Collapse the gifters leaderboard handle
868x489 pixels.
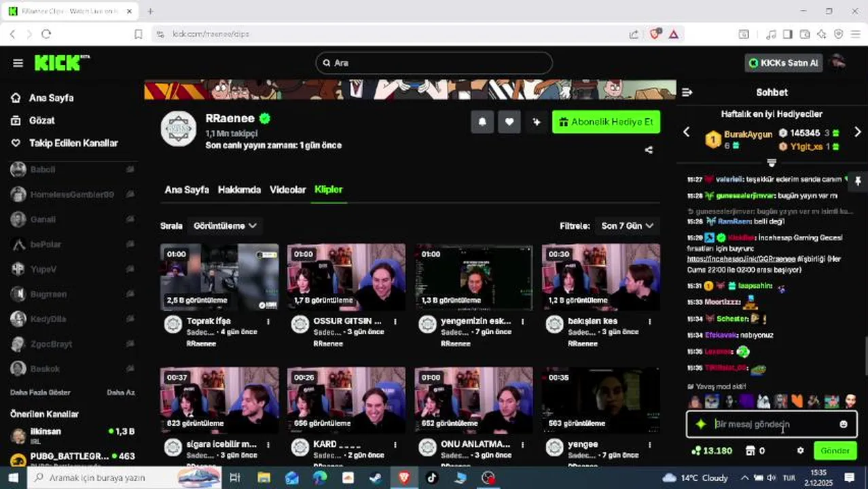(772, 162)
